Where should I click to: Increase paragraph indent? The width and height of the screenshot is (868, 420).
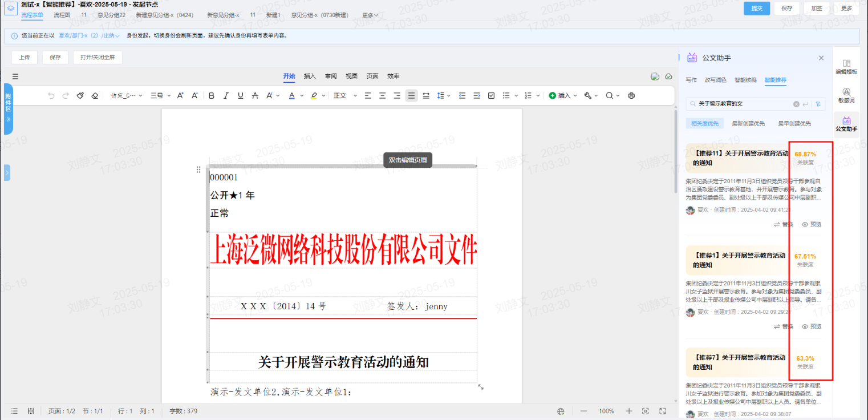(x=477, y=95)
